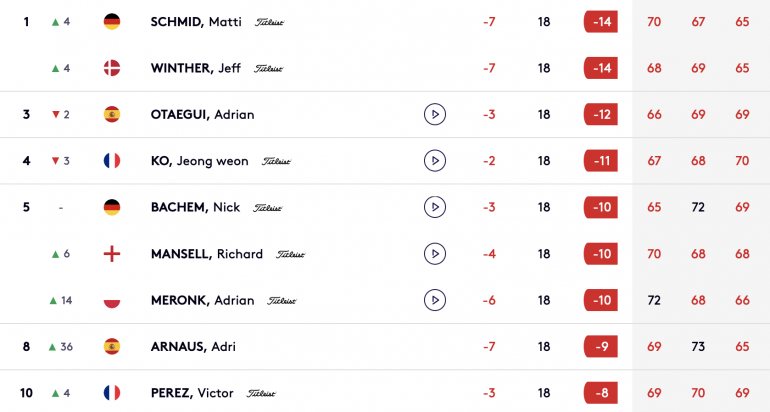Click the -14 total score badge for SCHMID
770x412 pixels.
click(601, 22)
